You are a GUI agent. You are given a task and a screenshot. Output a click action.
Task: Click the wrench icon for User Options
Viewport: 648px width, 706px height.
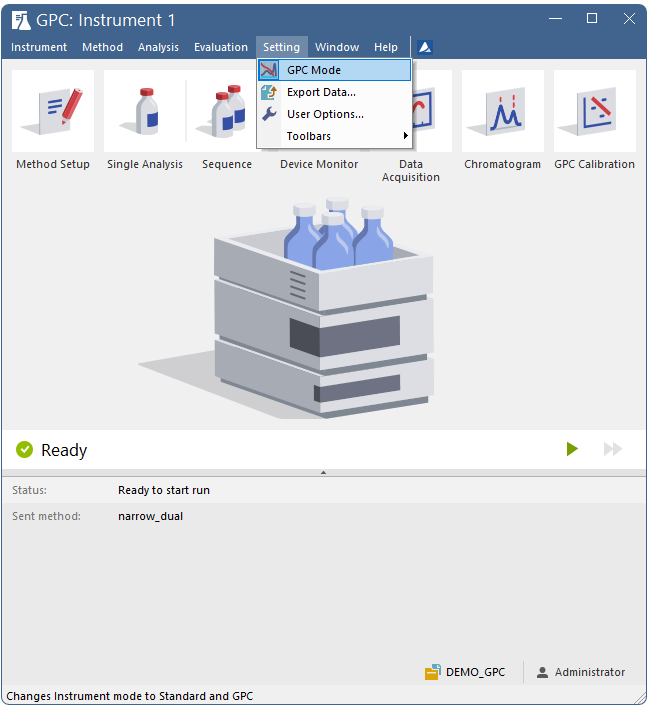[x=269, y=114]
